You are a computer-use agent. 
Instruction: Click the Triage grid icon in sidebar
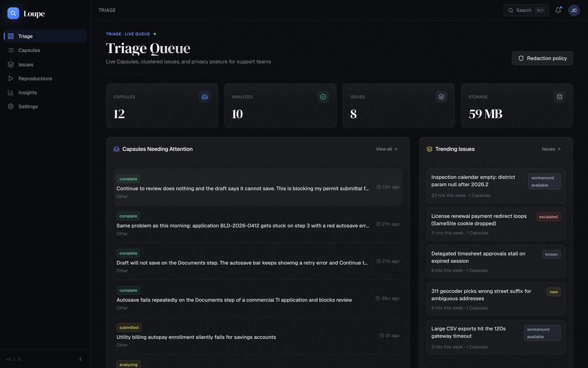[11, 36]
